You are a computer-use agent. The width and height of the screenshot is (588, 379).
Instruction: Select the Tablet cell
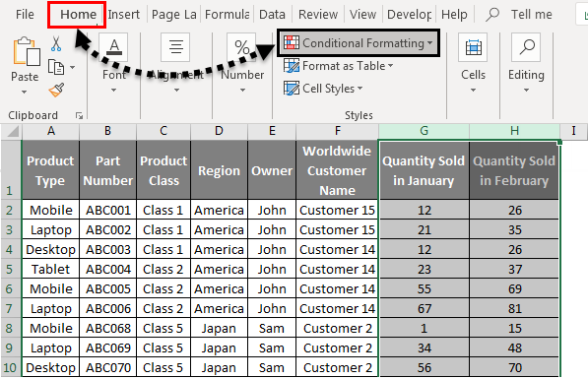50,269
